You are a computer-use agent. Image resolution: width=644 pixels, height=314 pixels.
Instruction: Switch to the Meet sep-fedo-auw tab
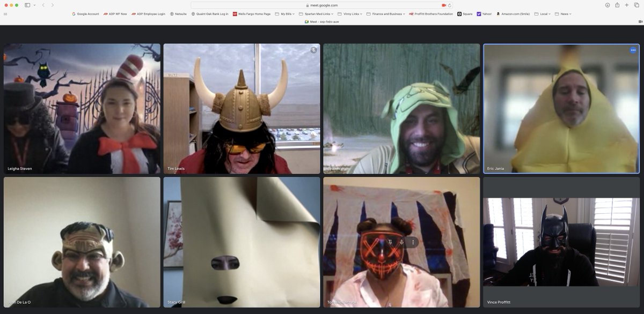click(x=323, y=22)
